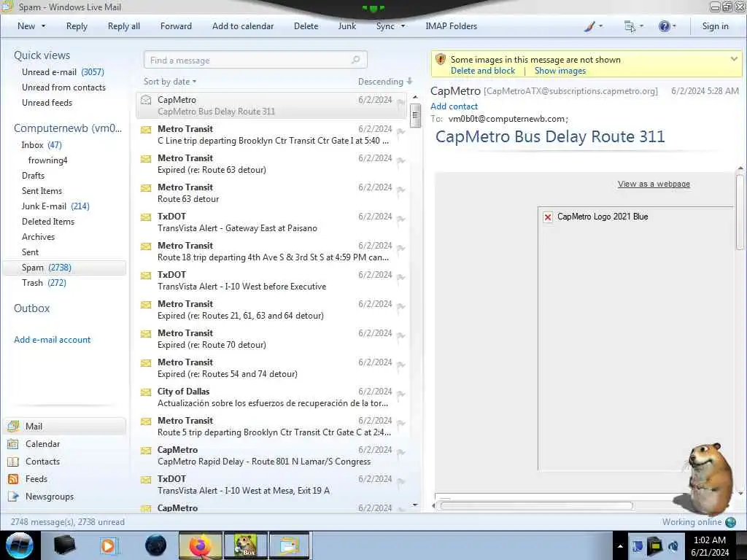The width and height of the screenshot is (747, 560).
Task: Click the message list scroll-down arrow
Action: (x=415, y=505)
